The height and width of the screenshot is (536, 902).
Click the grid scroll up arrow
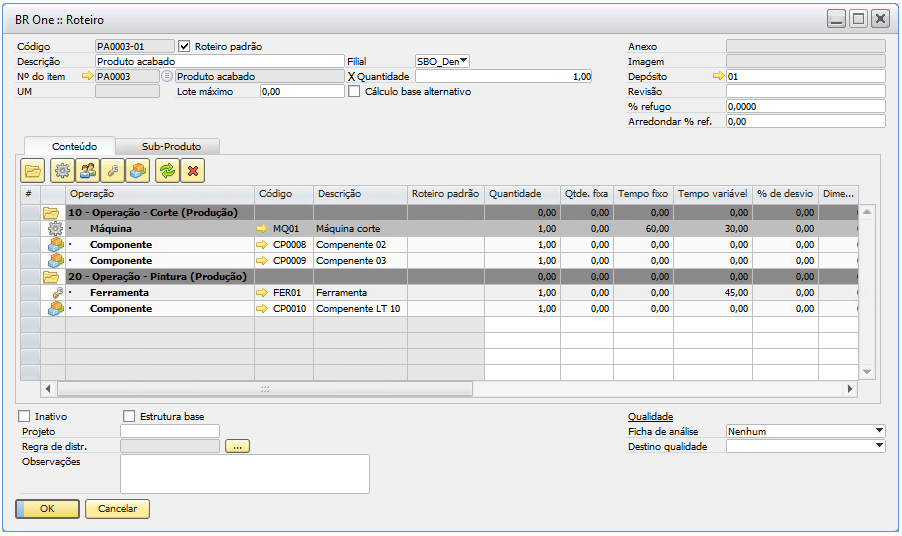[867, 212]
